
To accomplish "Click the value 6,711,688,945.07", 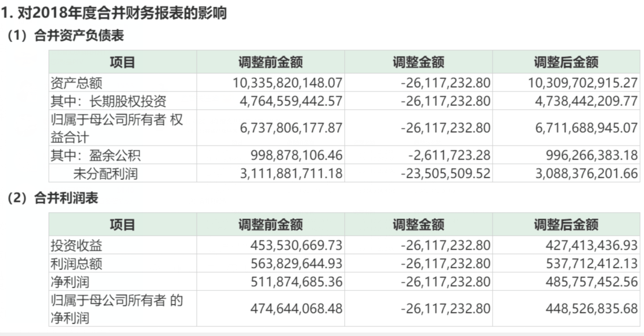I will click(585, 128).
